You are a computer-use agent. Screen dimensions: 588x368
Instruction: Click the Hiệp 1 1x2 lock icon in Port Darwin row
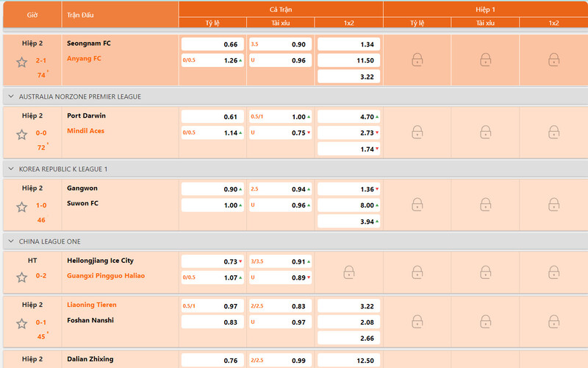pos(553,132)
